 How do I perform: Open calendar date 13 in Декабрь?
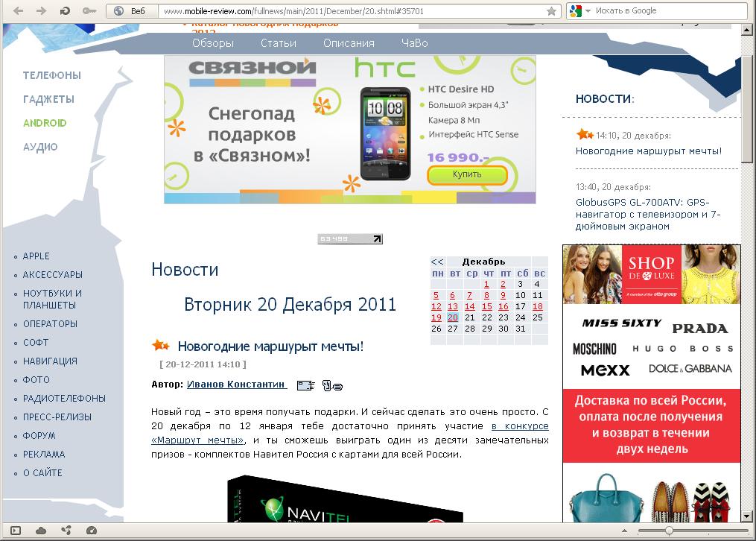click(x=453, y=306)
